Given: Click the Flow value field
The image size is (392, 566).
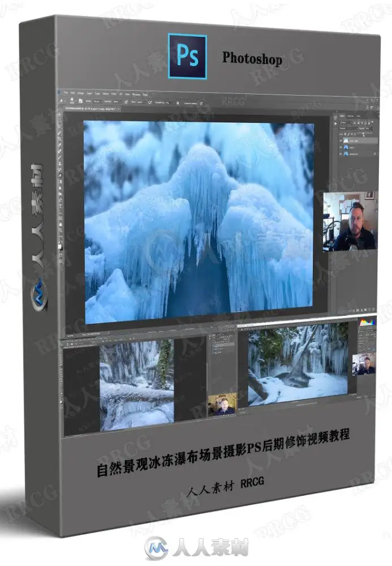Looking at the screenshot, I should pyautogui.click(x=140, y=102).
